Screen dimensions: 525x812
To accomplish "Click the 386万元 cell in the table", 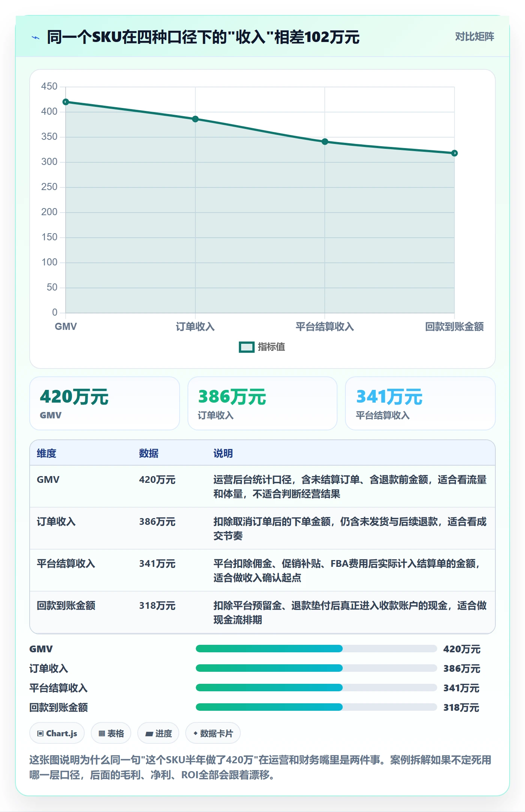I will pyautogui.click(x=157, y=521).
